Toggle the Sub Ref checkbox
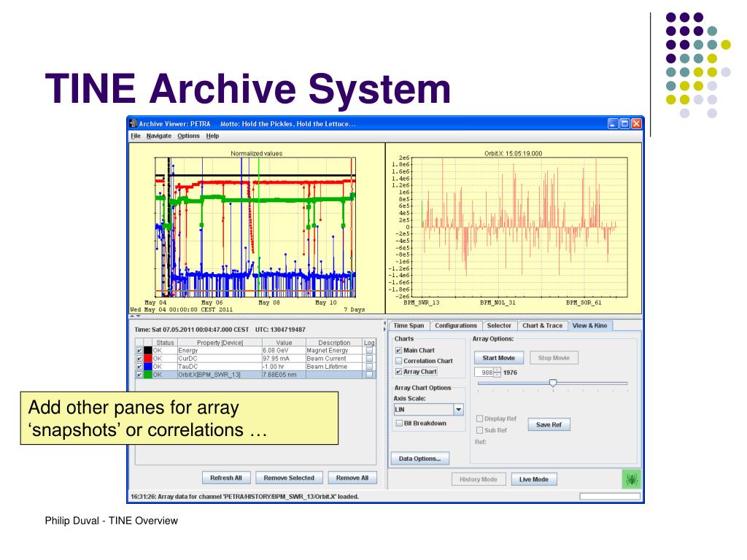This screenshot has height=560, width=747. click(x=480, y=430)
